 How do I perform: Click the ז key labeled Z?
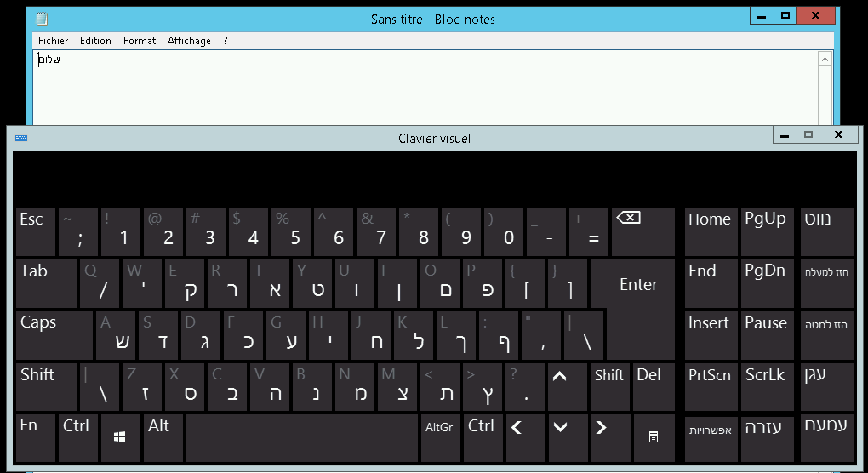[142, 386]
